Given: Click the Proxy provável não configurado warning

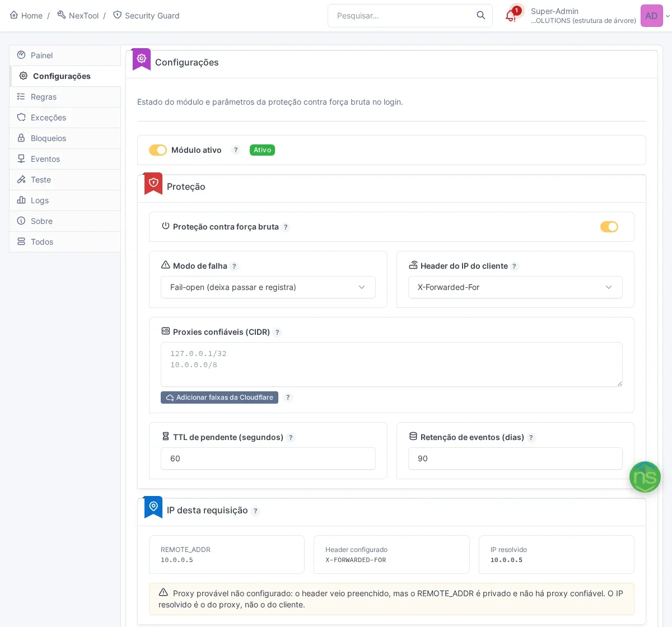Looking at the screenshot, I should point(391,599).
